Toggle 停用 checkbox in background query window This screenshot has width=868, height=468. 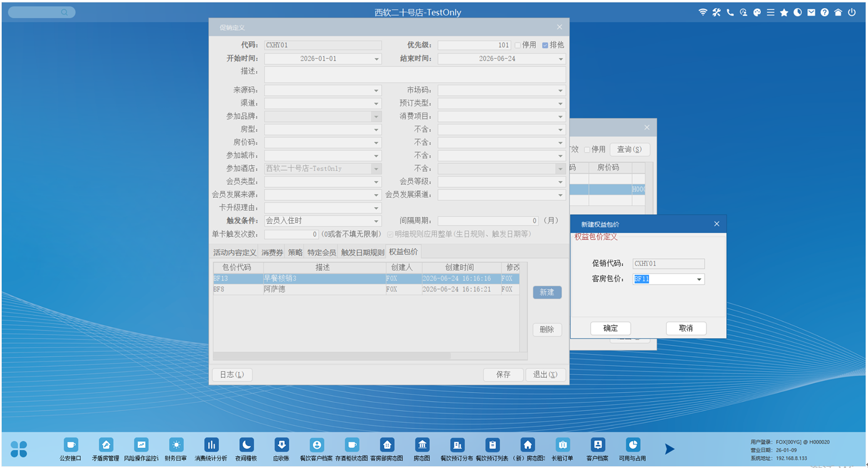[x=587, y=150]
